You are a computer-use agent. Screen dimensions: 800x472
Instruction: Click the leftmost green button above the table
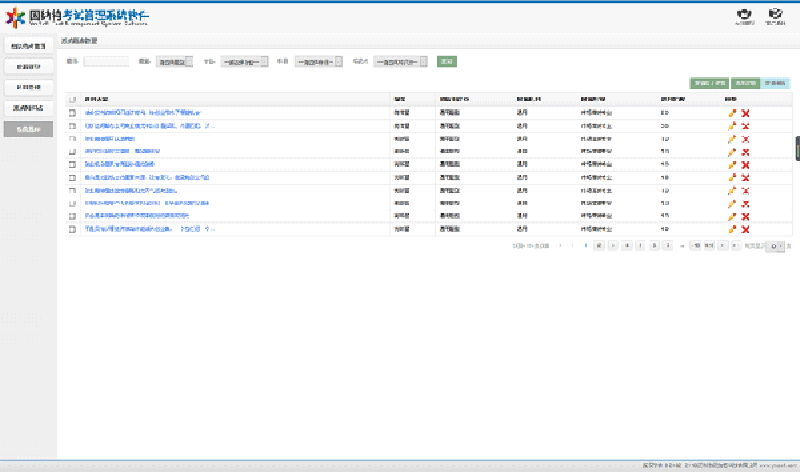click(x=709, y=83)
